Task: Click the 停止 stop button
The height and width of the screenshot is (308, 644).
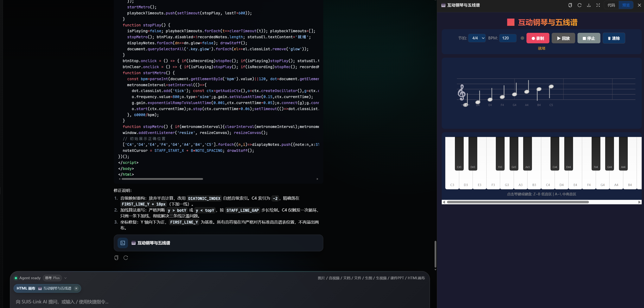Action: [x=589, y=38]
